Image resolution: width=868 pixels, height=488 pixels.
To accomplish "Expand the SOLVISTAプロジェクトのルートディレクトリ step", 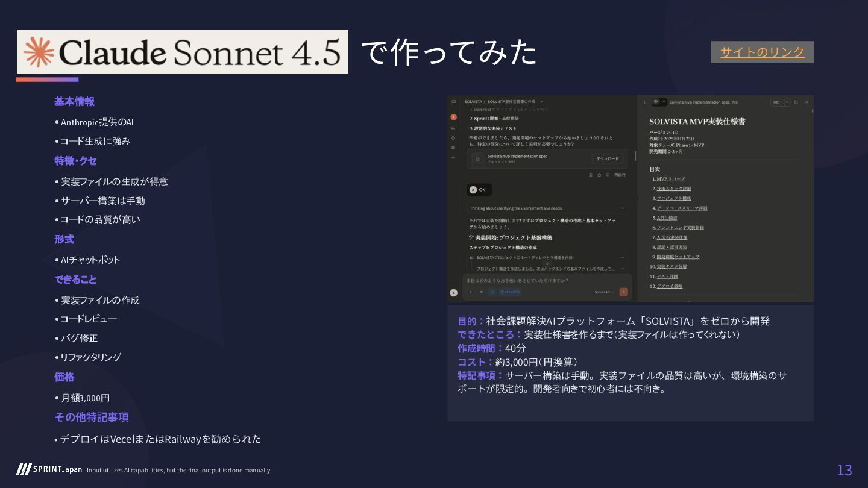I will pos(547,257).
